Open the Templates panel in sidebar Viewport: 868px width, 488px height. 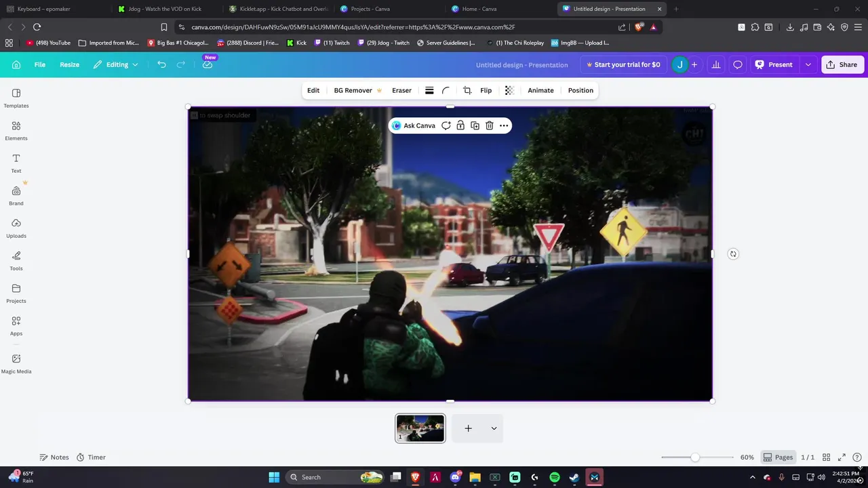[x=16, y=98]
